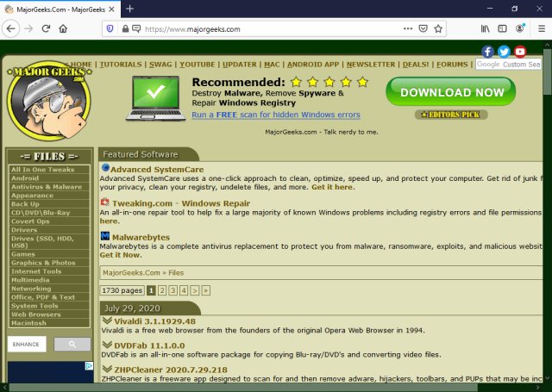Visit MajorGeeks Facebook page icon
This screenshot has height=392, width=552.
[x=487, y=52]
